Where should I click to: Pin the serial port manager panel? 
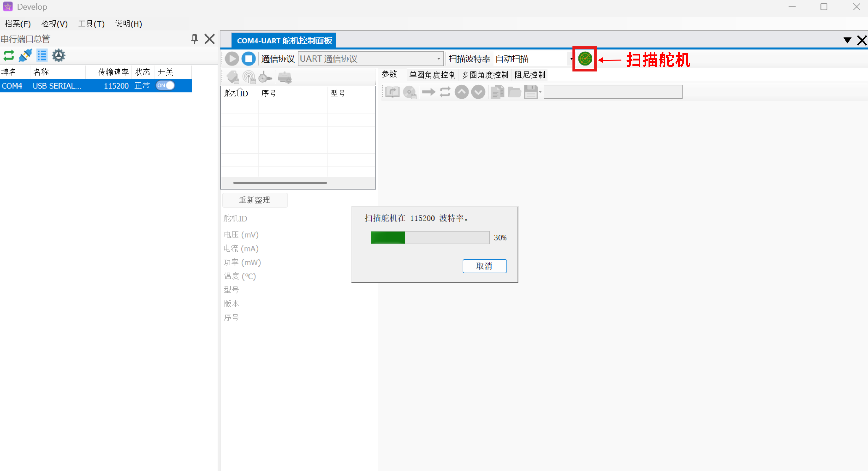[194, 39]
